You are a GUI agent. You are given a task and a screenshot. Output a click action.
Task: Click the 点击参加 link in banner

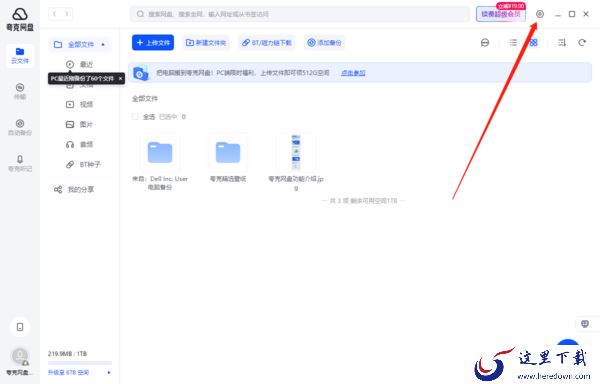coord(353,73)
